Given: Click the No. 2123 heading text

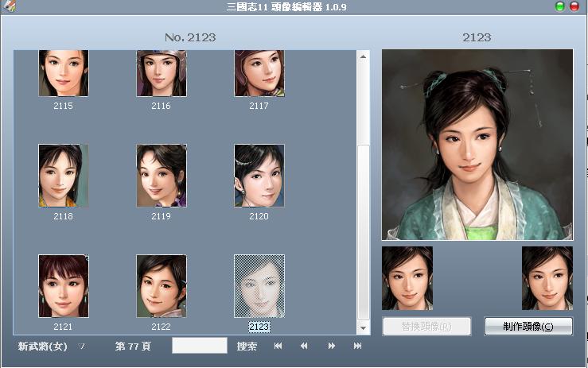Looking at the screenshot, I should (x=190, y=37).
